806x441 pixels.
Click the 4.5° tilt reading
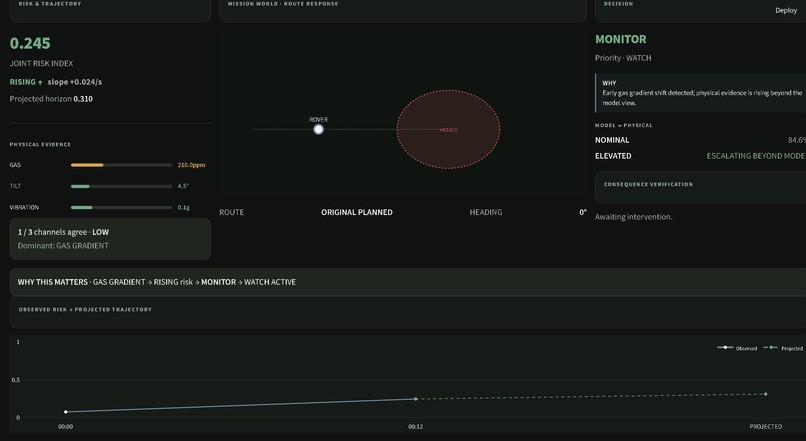pos(183,186)
